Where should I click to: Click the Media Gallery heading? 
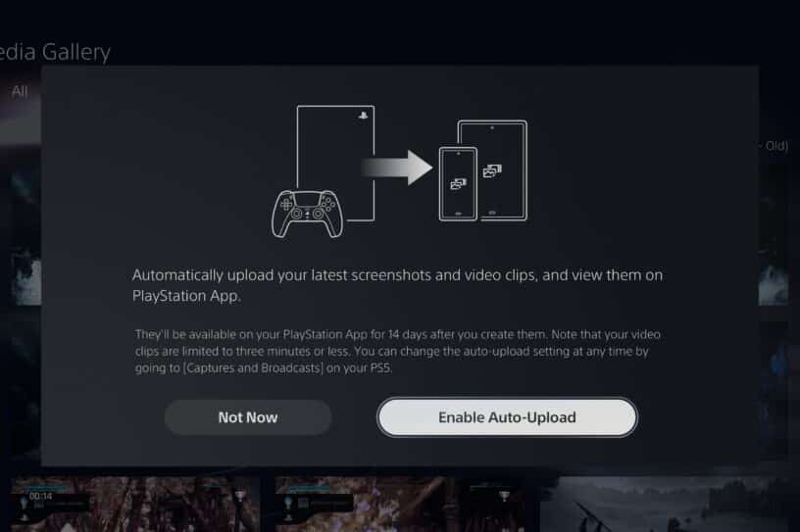coord(55,52)
